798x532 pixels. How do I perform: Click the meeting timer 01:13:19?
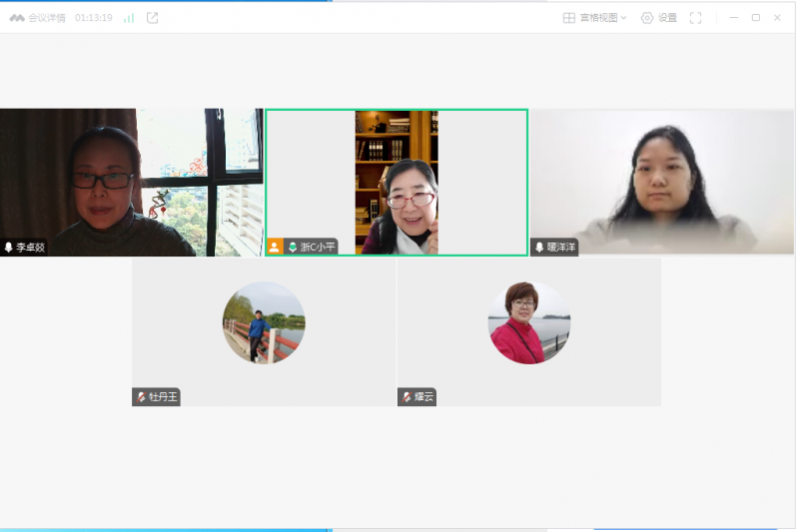[94, 18]
